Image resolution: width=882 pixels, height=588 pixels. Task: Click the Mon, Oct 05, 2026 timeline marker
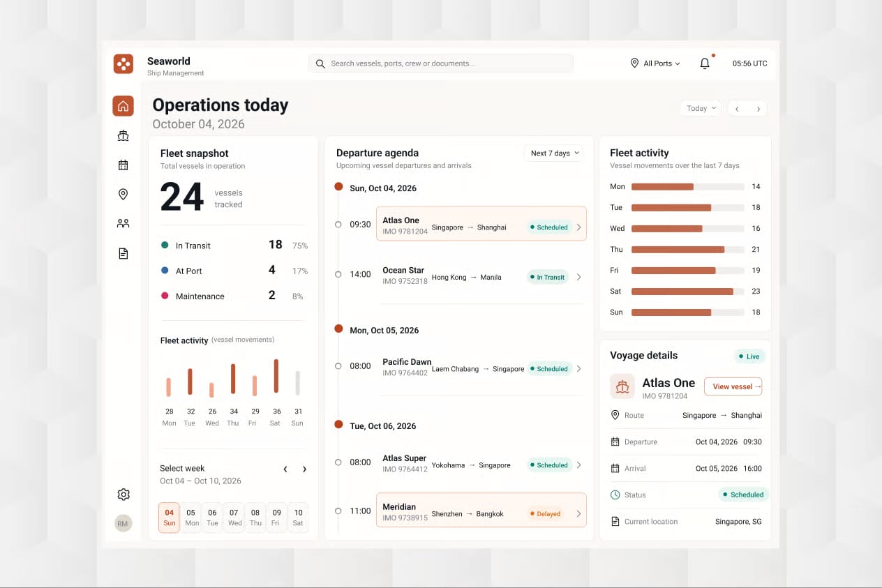click(338, 329)
